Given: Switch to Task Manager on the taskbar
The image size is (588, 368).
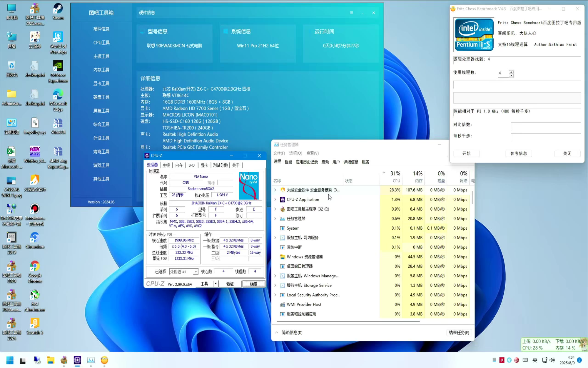Looking at the screenshot, I should tap(91, 360).
